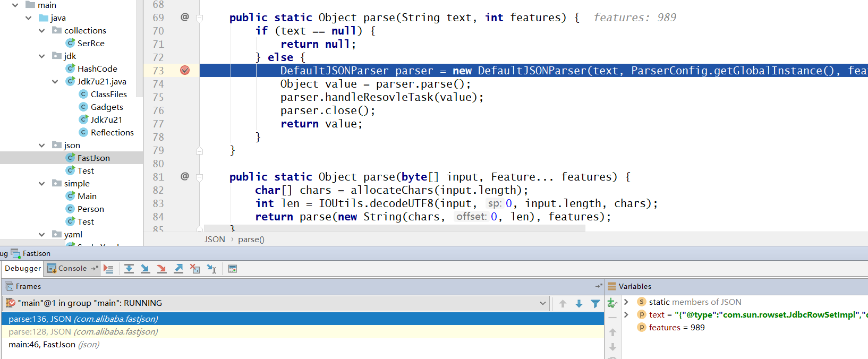Click the blue down arrow for next frame
Viewport: 868px width, 359px height.
tap(579, 304)
